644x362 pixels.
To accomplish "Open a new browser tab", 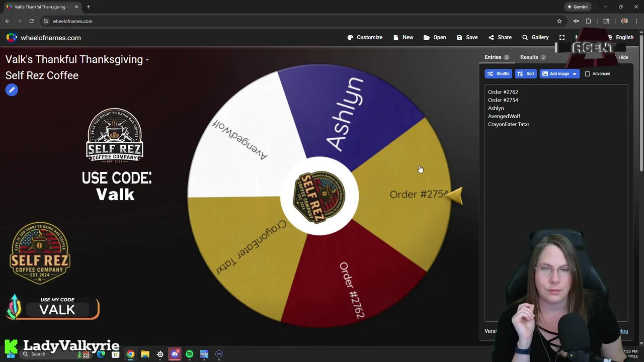I will point(88,7).
